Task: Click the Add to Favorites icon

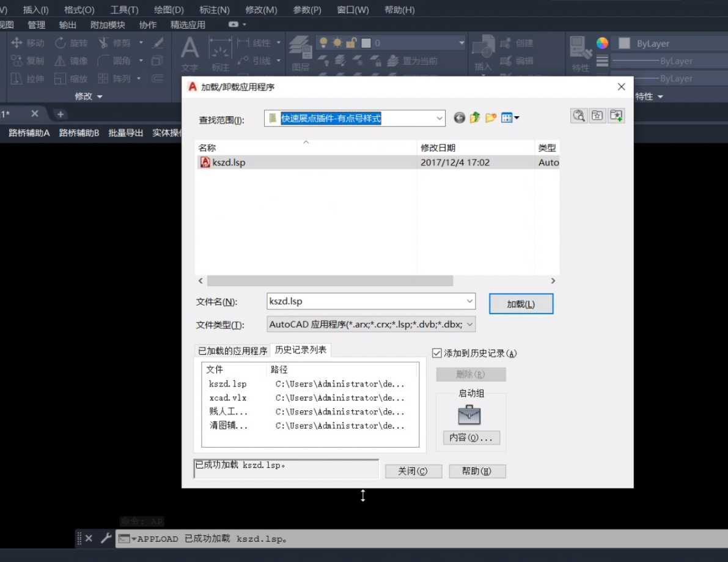Action: (616, 116)
